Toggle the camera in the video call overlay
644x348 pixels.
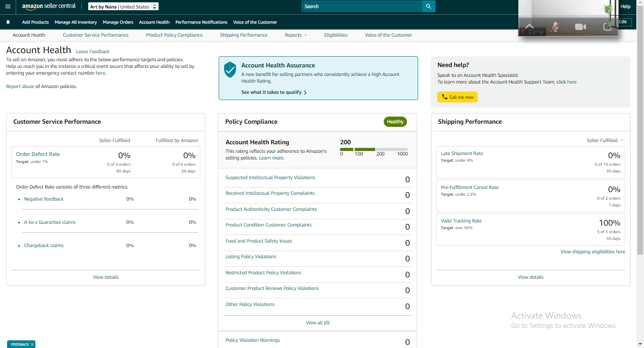(580, 27)
